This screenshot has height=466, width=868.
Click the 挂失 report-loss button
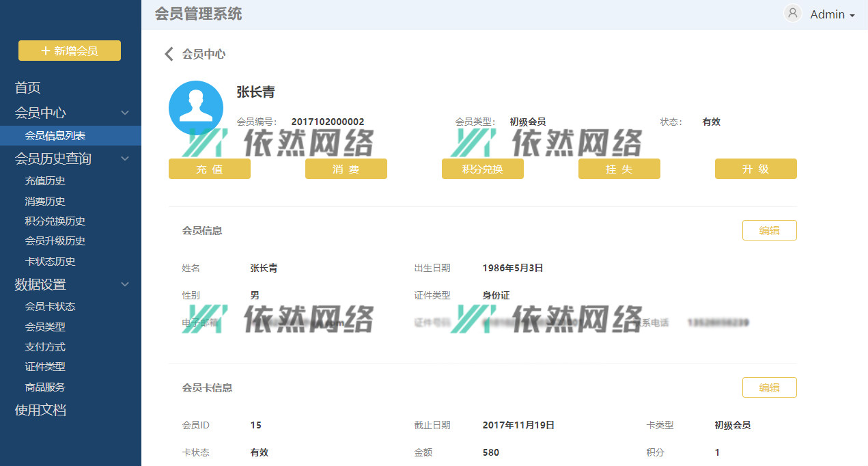[x=619, y=169]
